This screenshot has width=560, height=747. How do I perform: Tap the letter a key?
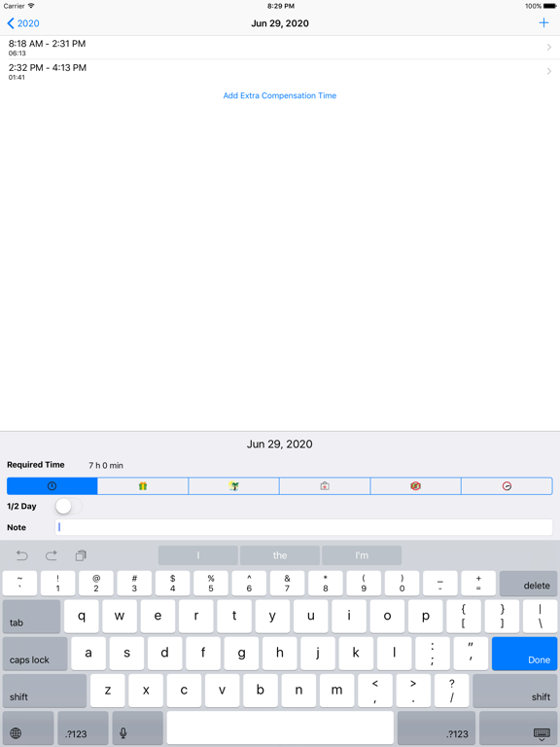(88, 654)
